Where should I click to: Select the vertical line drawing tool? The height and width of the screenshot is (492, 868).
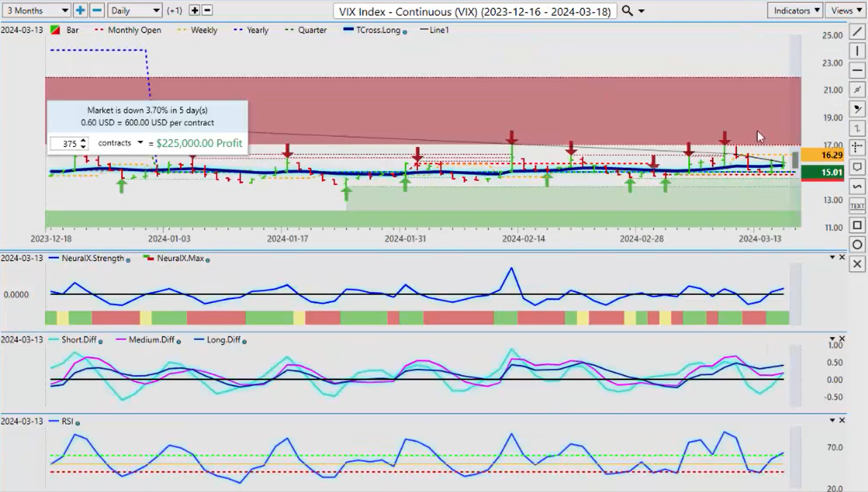(857, 51)
